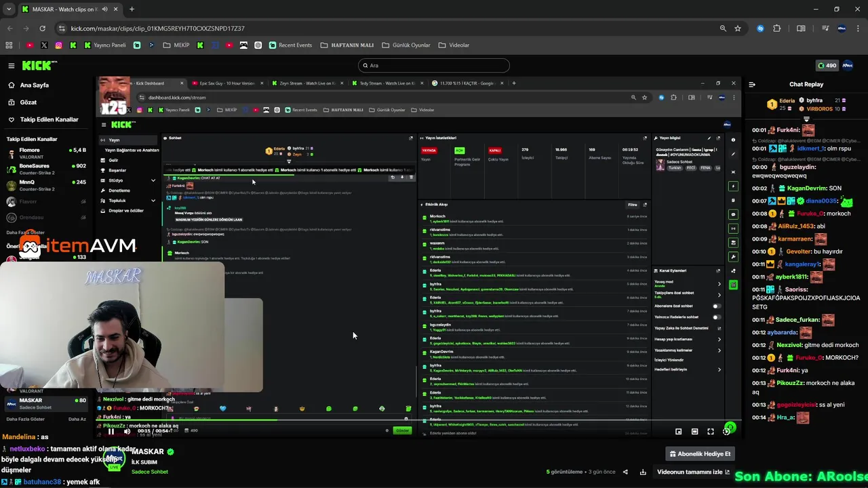Screen dimensions: 868x488
Task: Open Chrome's extensions puzzle icon
Action: [x=777, y=28]
